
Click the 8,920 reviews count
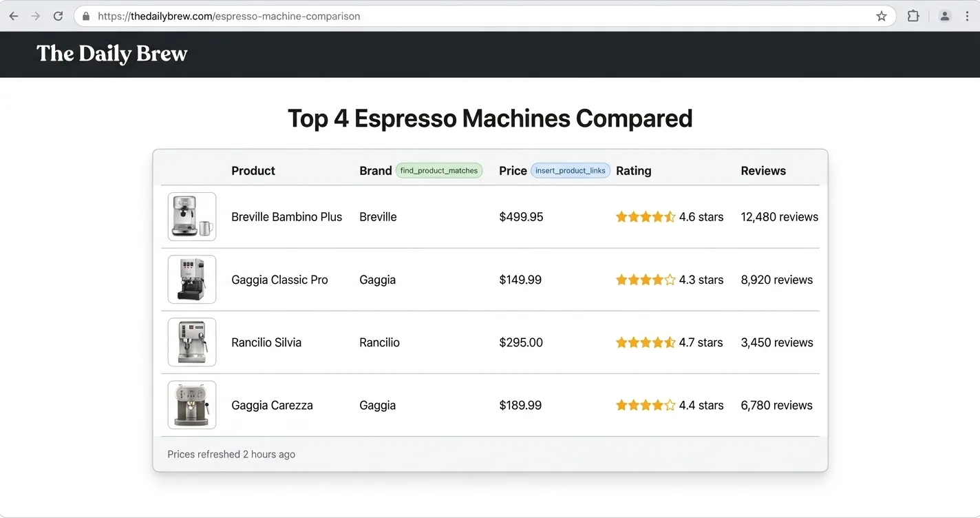[x=777, y=280]
